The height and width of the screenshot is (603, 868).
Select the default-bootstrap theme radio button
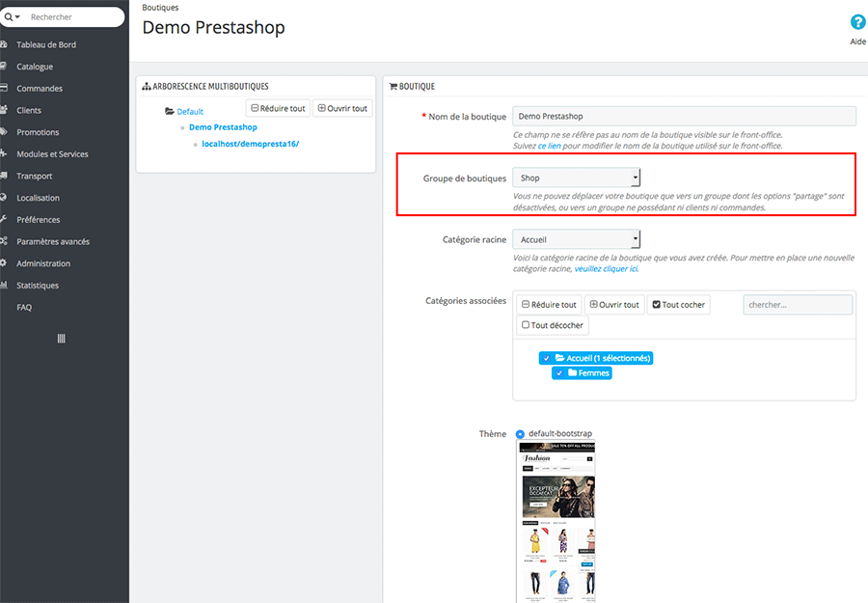(521, 434)
